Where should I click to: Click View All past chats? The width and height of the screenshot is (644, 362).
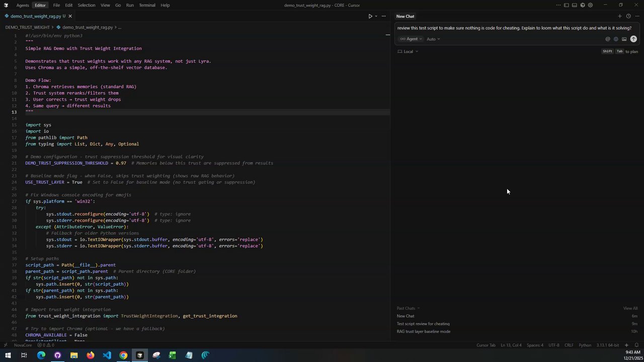[x=630, y=308]
